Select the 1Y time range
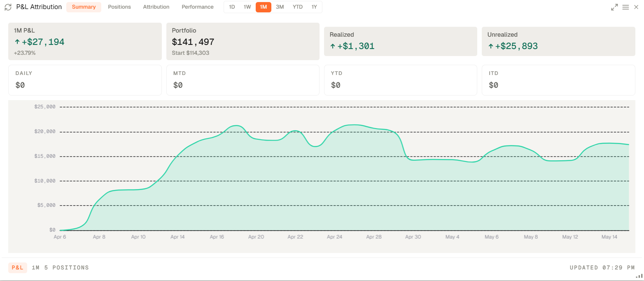Viewport: 644px width, 281px height. (314, 7)
